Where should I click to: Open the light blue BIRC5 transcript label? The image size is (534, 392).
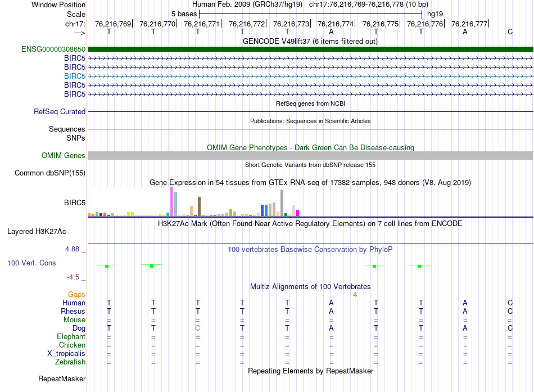[x=75, y=76]
